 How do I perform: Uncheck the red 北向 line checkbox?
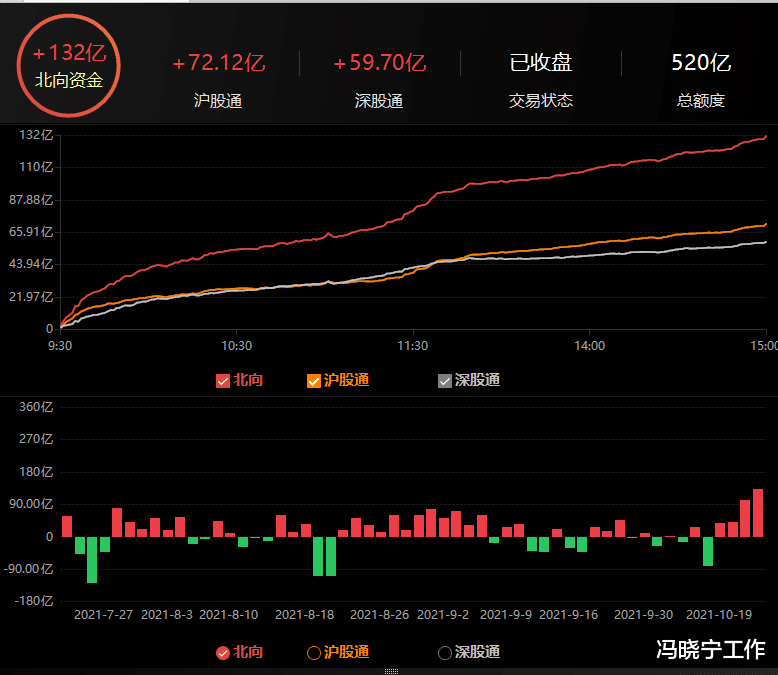[223, 381]
